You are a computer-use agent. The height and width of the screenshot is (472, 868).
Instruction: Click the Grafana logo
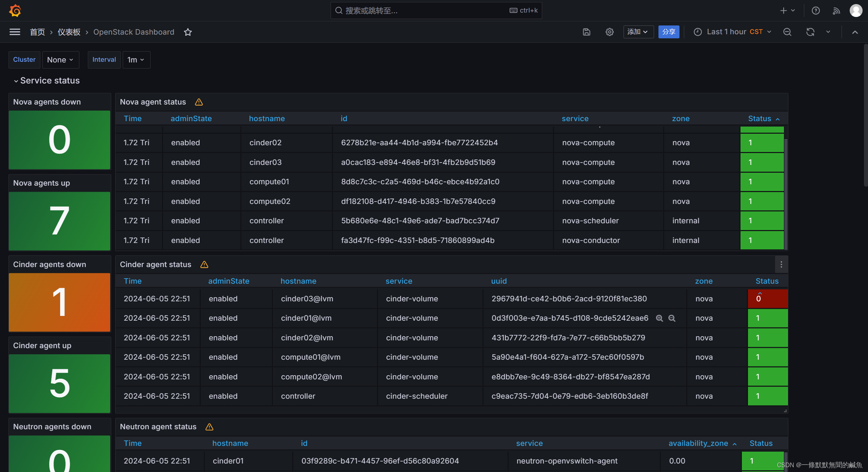tap(15, 10)
